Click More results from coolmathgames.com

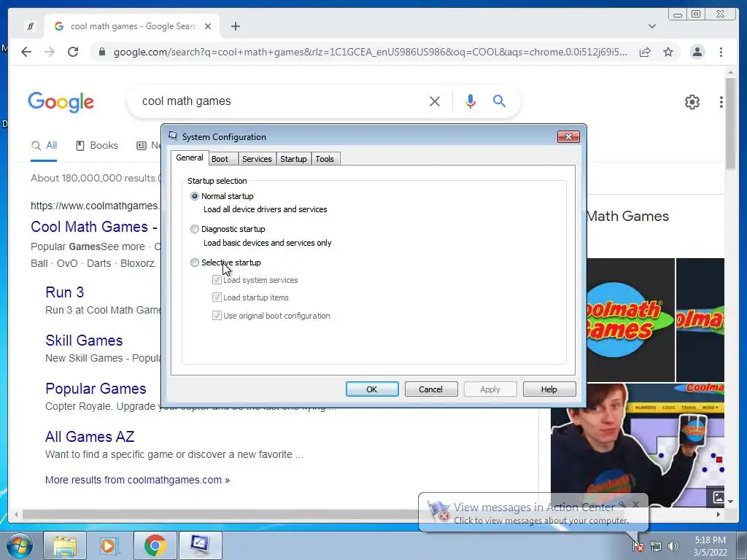137,480
